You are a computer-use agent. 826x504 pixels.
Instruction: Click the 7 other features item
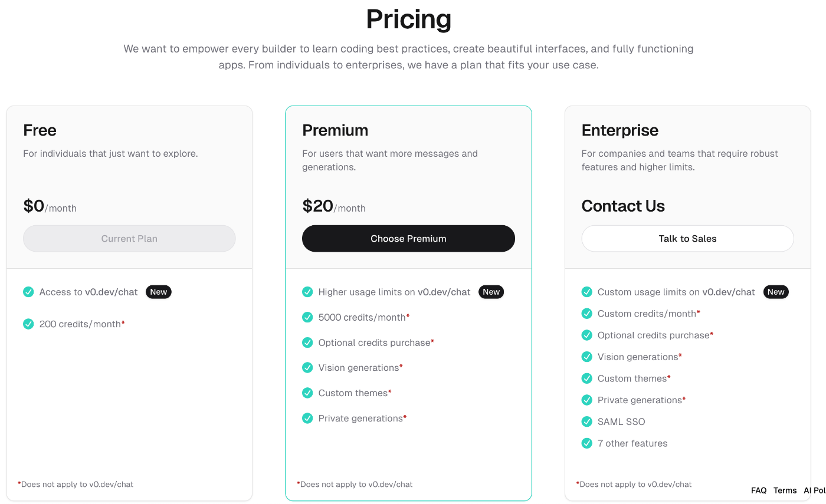(x=632, y=443)
